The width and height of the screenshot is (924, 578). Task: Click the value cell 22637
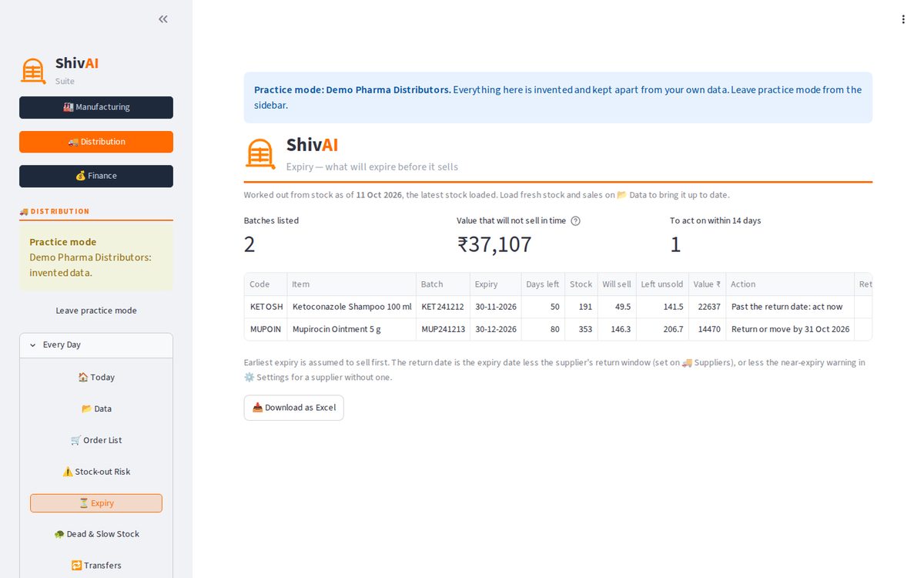pos(707,307)
